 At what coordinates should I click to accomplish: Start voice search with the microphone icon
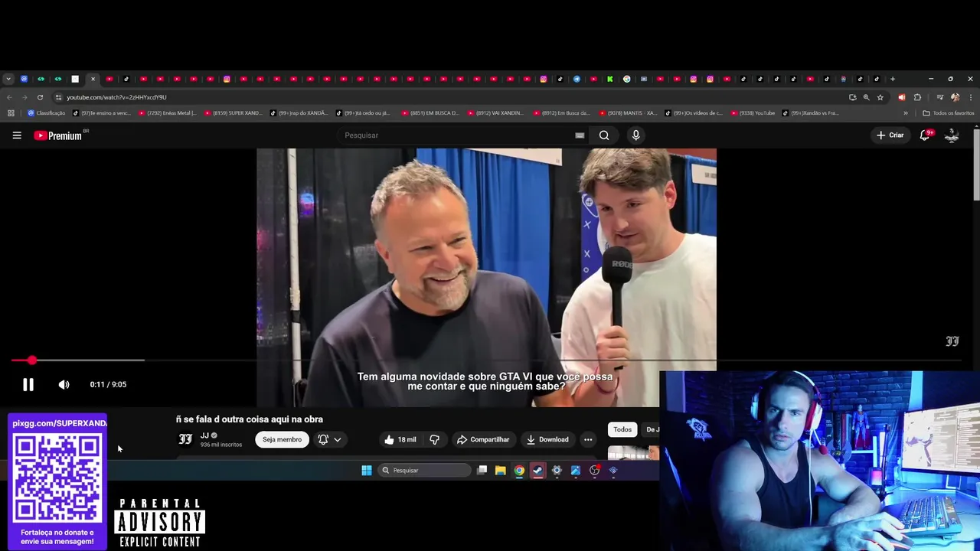pyautogui.click(x=635, y=135)
